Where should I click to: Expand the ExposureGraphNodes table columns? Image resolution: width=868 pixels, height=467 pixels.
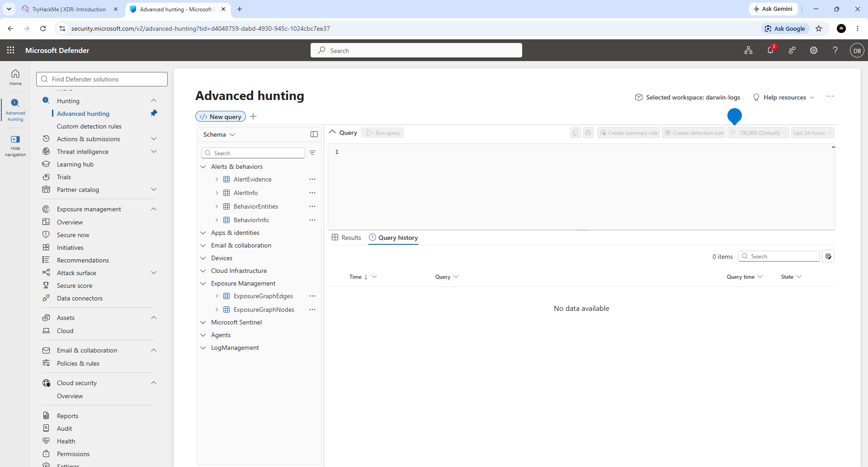[217, 310]
